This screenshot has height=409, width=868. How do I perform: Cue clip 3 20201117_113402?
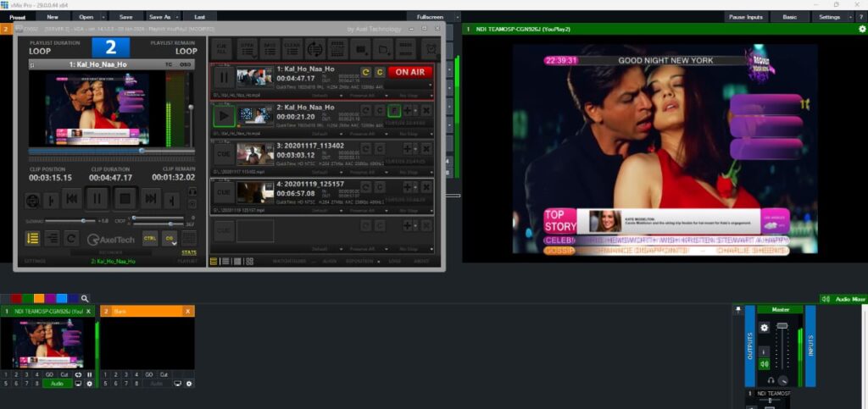pos(224,154)
